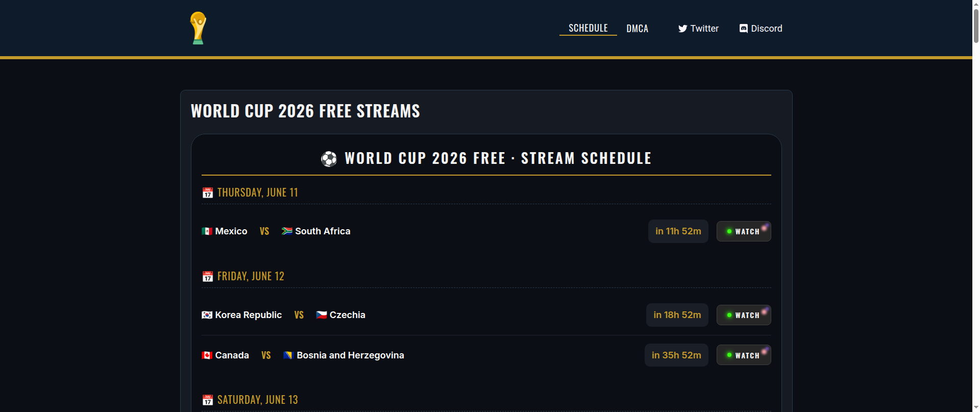Image resolution: width=980 pixels, height=412 pixels.
Task: Click the Twitter bird icon
Action: [x=682, y=29]
